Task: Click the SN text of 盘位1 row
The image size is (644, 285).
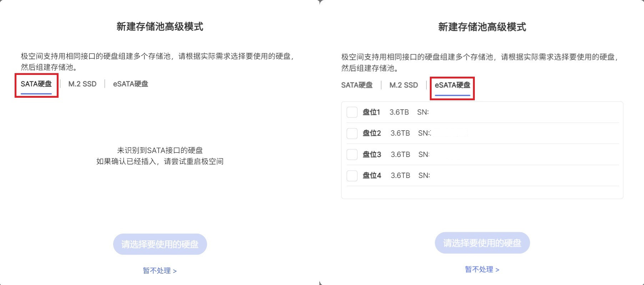Action: click(x=423, y=112)
